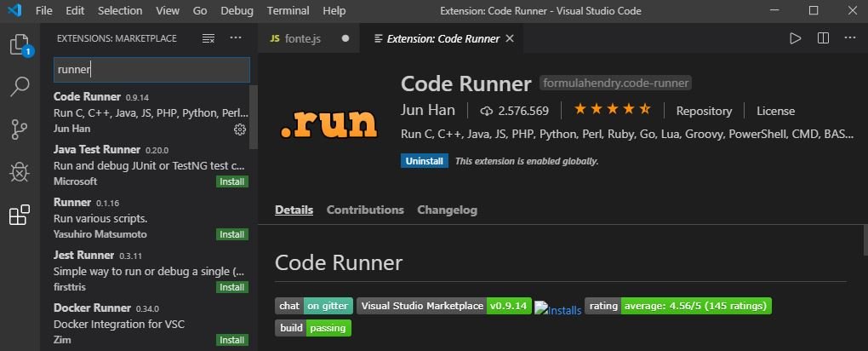Click the Code Runner heading in the Details content
Image resolution: width=868 pixels, height=351 pixels.
(x=339, y=262)
